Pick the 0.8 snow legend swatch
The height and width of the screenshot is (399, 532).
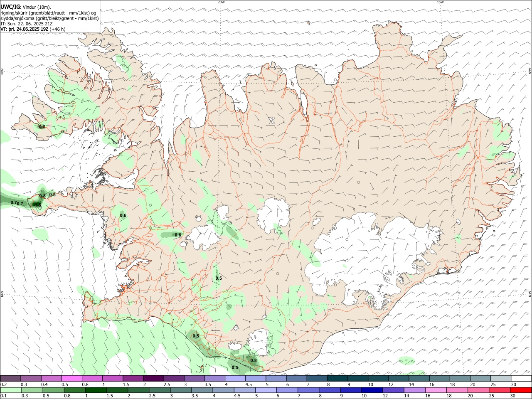click(92, 378)
